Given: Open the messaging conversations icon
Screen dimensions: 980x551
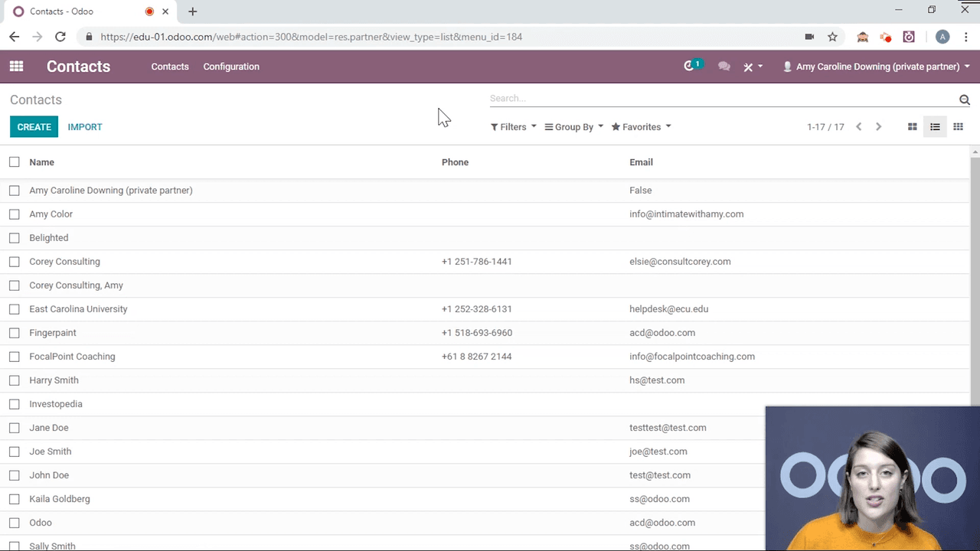Looking at the screenshot, I should (x=724, y=67).
